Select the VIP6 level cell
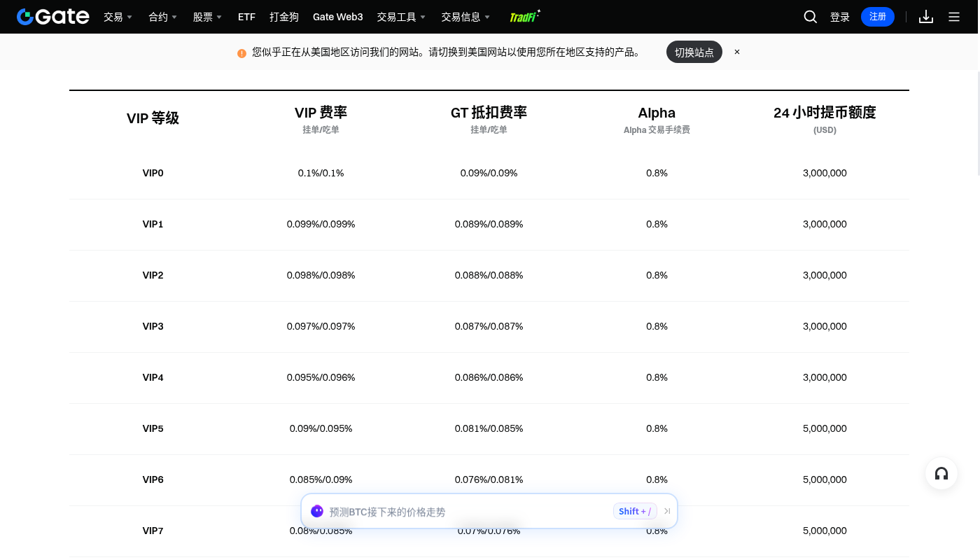 (153, 479)
